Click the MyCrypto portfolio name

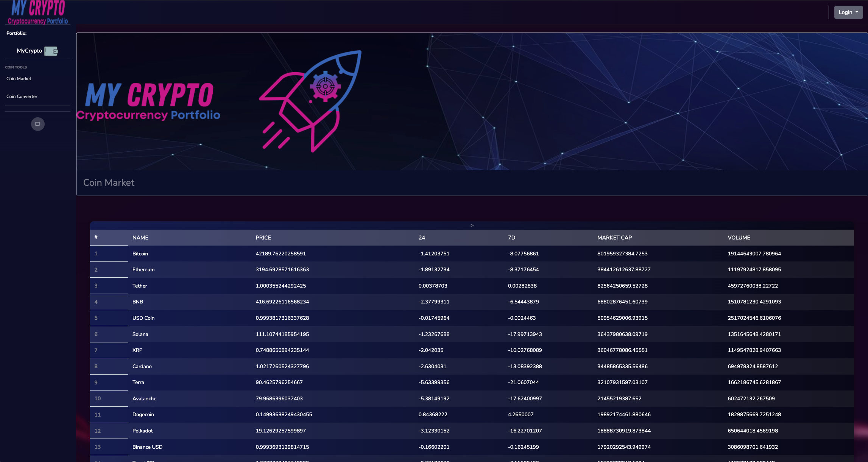[29, 51]
